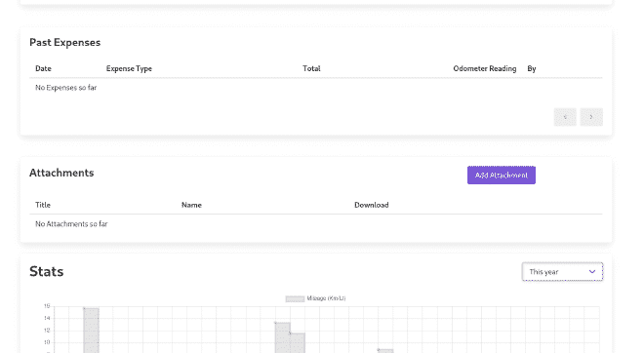Image resolution: width=644 pixels, height=353 pixels.
Task: Go to next page of Past Expenses
Action: (x=591, y=117)
